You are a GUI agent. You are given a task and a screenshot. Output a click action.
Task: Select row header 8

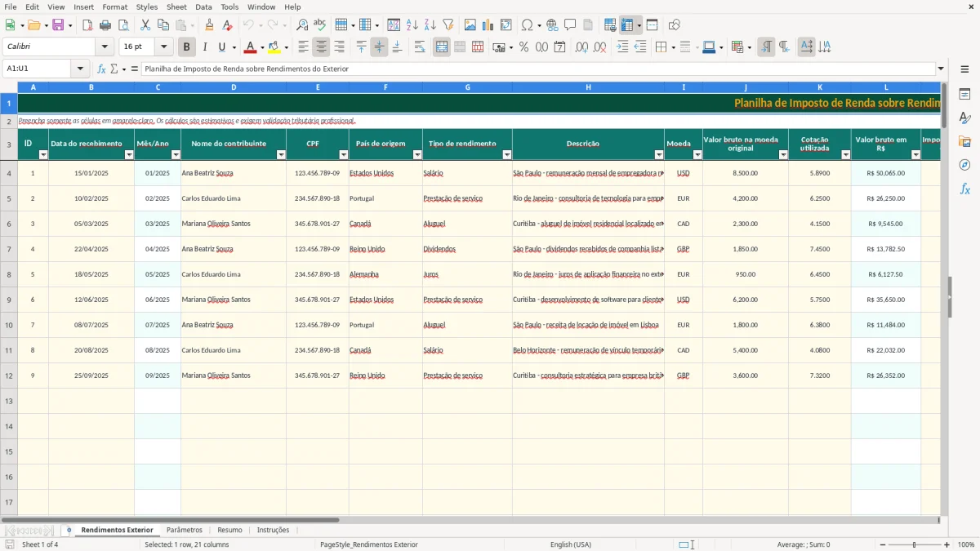pos(9,274)
